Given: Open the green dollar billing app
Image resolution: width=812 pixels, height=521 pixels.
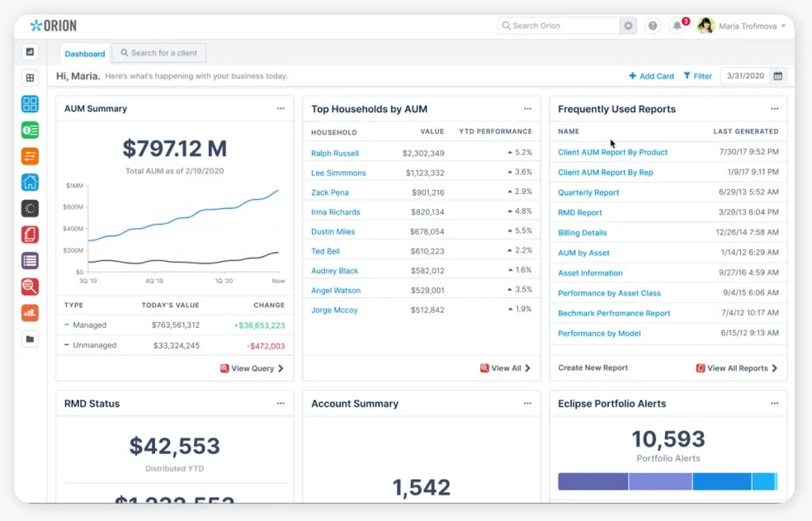Looking at the screenshot, I should (30, 130).
